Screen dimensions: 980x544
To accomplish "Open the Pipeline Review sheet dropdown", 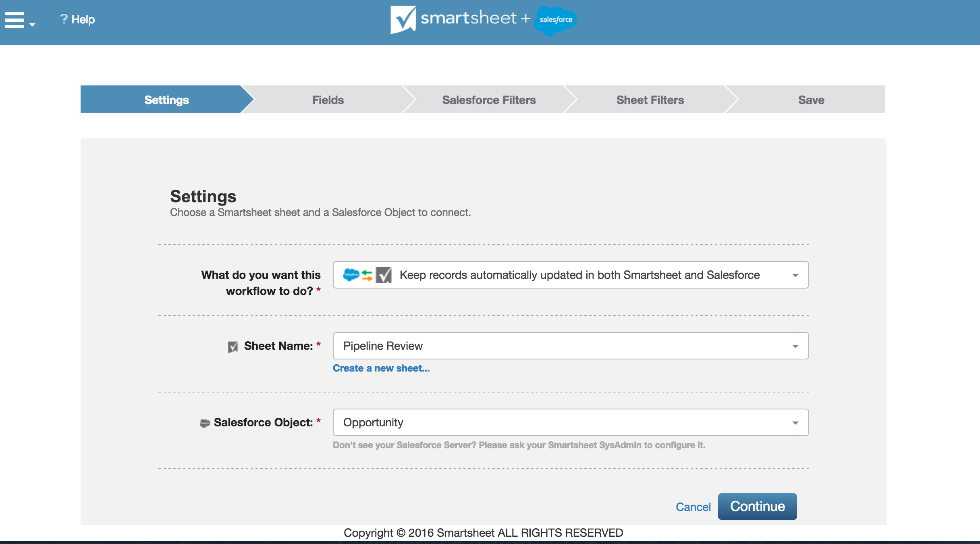I will click(x=795, y=346).
